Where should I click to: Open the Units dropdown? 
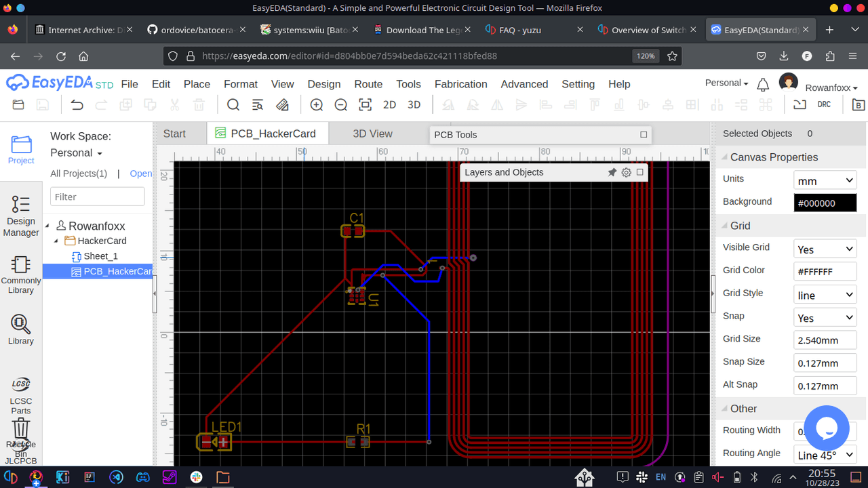825,180
